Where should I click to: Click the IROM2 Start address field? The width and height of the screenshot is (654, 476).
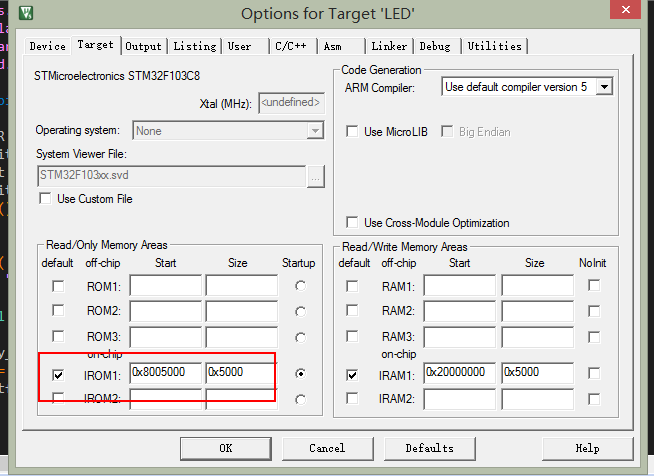(x=166, y=399)
